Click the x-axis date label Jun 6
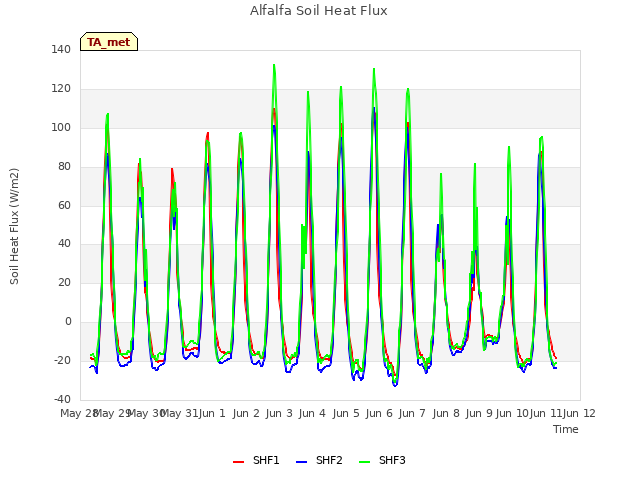 [379, 413]
